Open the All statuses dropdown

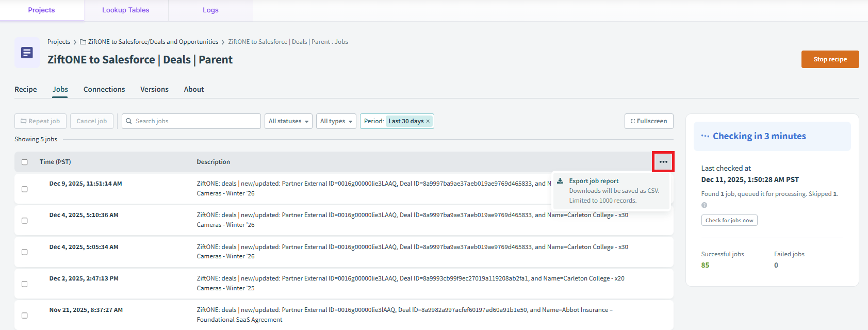coord(288,121)
